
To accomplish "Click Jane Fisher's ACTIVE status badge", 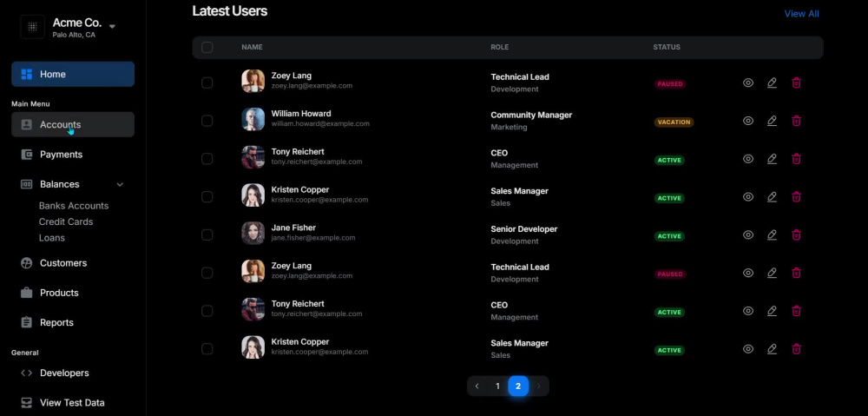I will 669,236.
